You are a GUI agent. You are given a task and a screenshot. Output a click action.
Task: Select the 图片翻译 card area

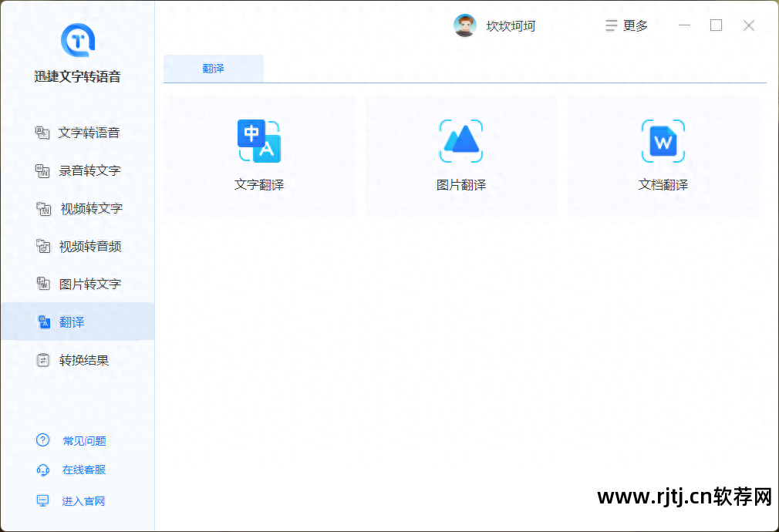(x=460, y=156)
